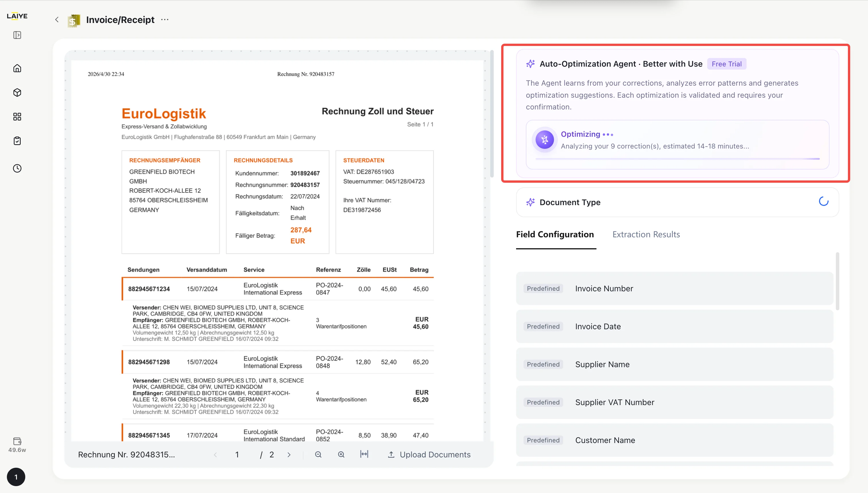This screenshot has height=493, width=868.
Task: Click shipment number 882945671234
Action: (x=149, y=289)
